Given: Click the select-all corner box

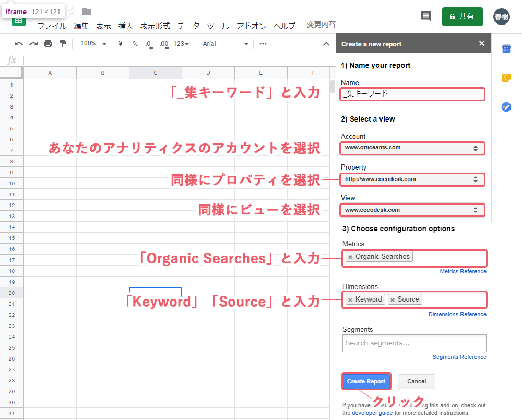Looking at the screenshot, I should coord(11,73).
